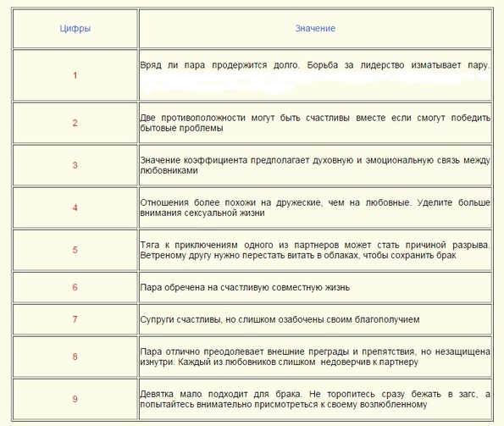504x426 pixels.
Task: Click the 'Цифры' column header
Action: [75, 29]
